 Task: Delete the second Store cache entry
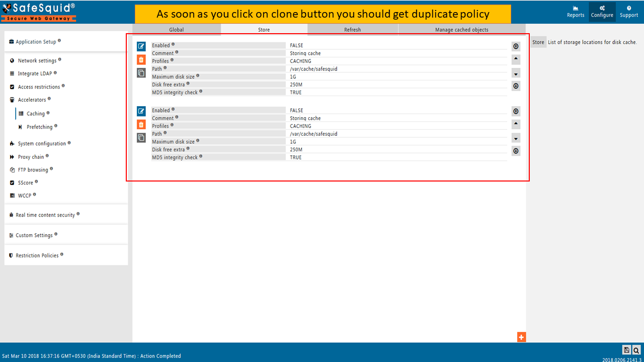pyautogui.click(x=141, y=124)
